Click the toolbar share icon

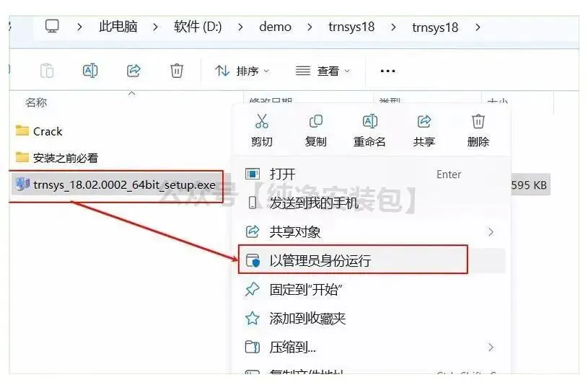(133, 71)
